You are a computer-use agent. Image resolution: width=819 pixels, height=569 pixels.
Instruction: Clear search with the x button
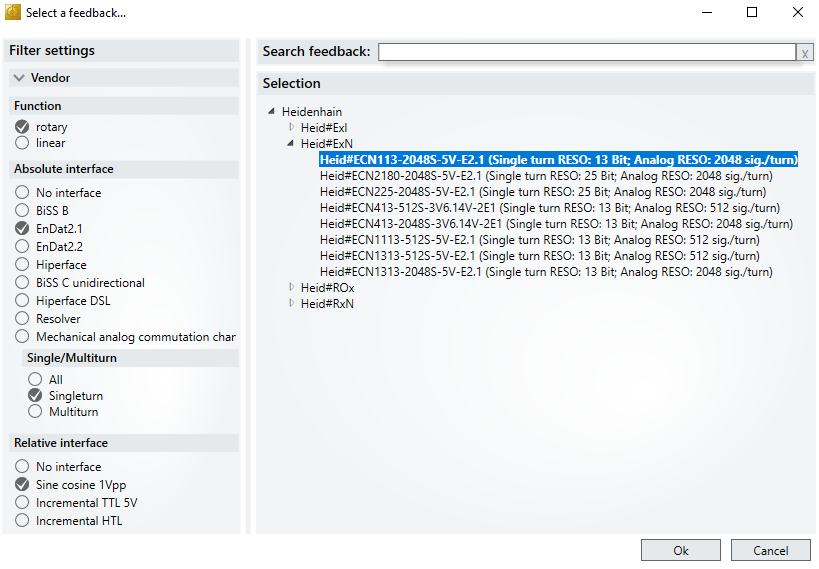coord(804,52)
